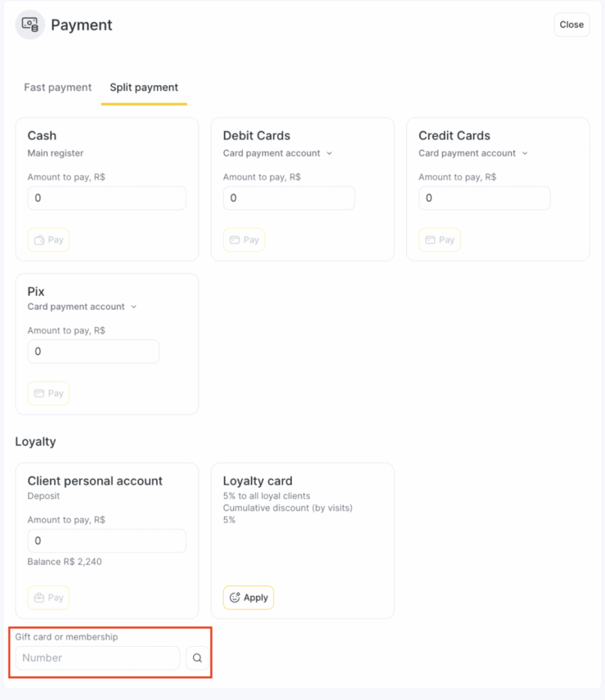The image size is (605, 700).
Task: Select the Split payment tab
Action: pyautogui.click(x=144, y=87)
